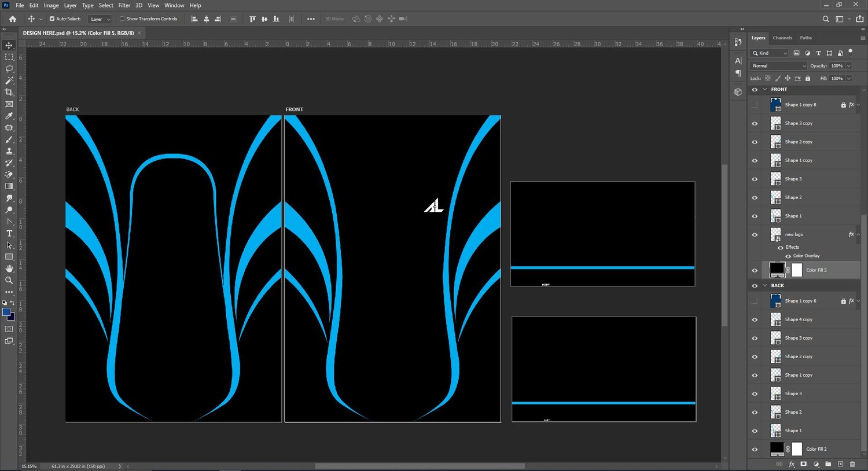This screenshot has width=868, height=471.
Task: Select the Hand tool
Action: click(x=9, y=268)
